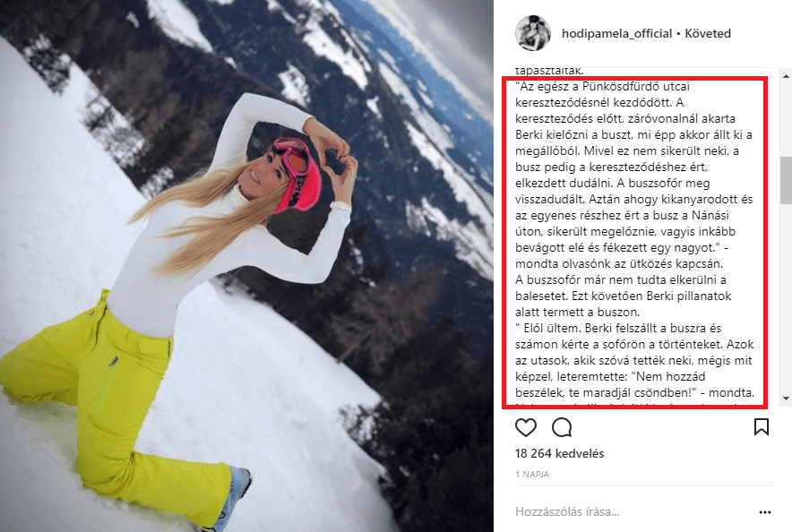The width and height of the screenshot is (792, 532).
Task: Open the hodipamela_official profile picture
Action: coord(533,33)
